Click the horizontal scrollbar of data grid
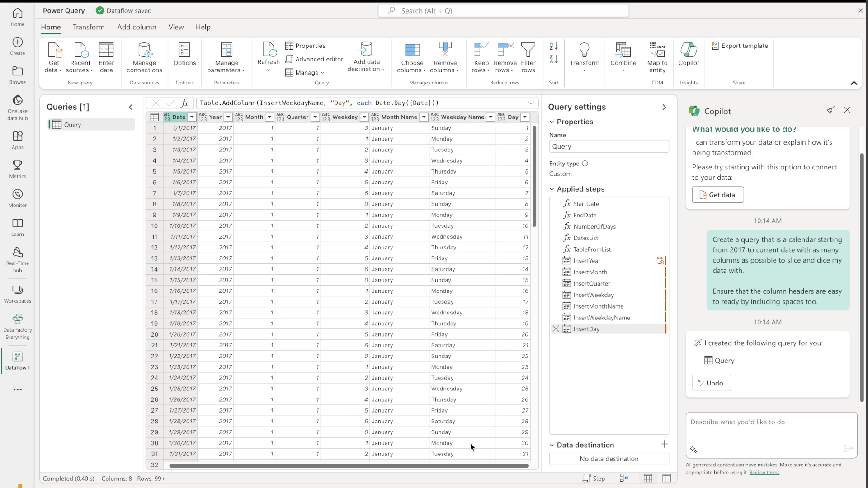 (x=349, y=465)
